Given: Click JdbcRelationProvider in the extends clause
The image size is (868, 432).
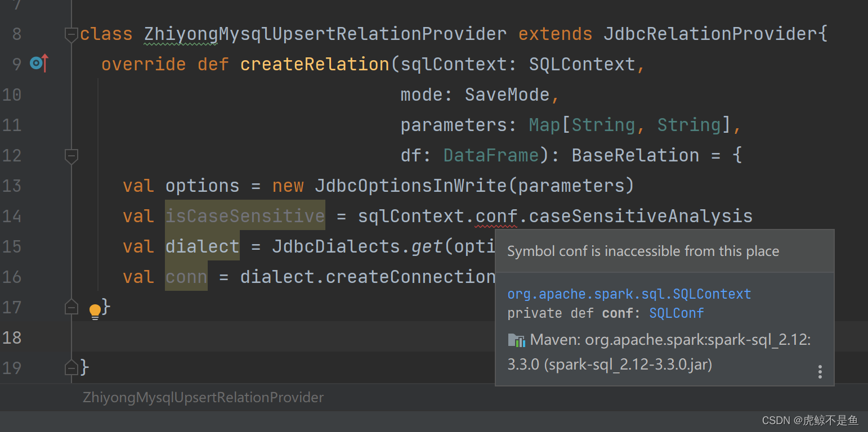Looking at the screenshot, I should pyautogui.click(x=710, y=34).
